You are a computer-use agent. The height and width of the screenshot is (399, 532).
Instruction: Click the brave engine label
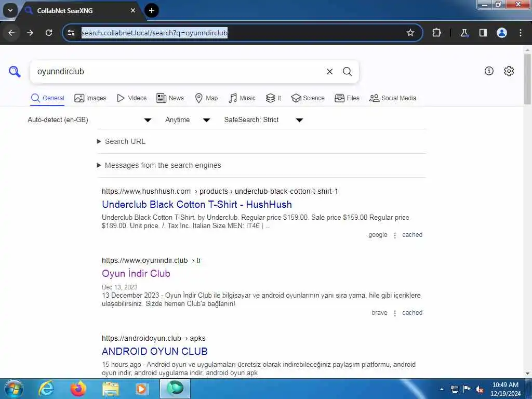point(379,313)
